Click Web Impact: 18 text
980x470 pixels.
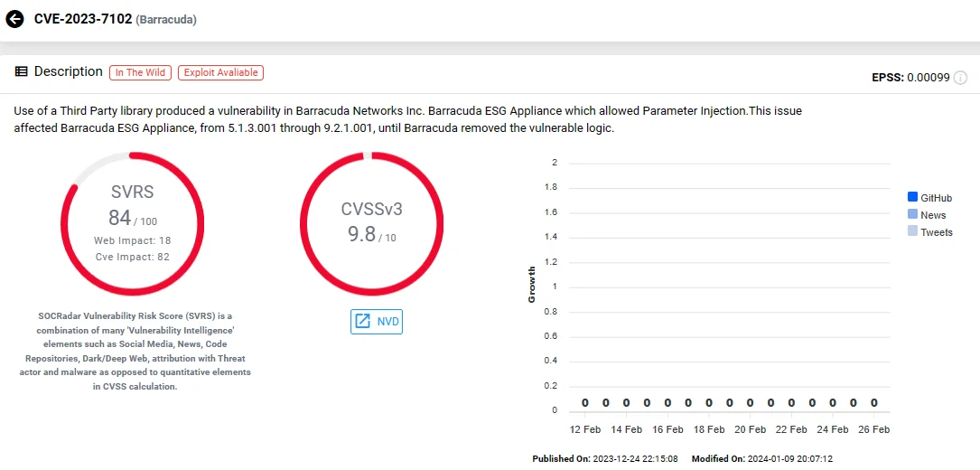click(x=133, y=240)
